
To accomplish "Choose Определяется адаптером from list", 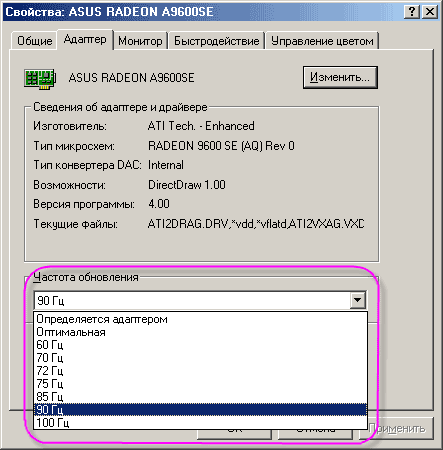I will tap(200, 319).
